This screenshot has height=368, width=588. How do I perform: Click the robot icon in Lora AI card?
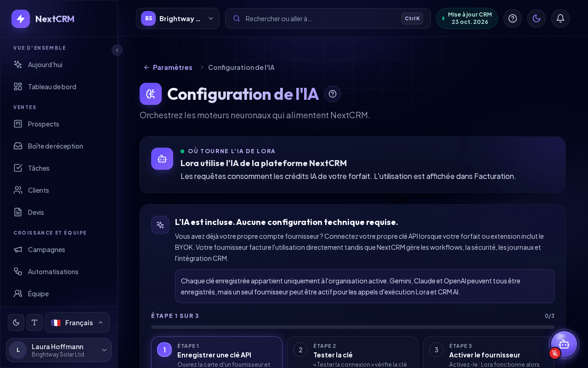[x=162, y=159]
